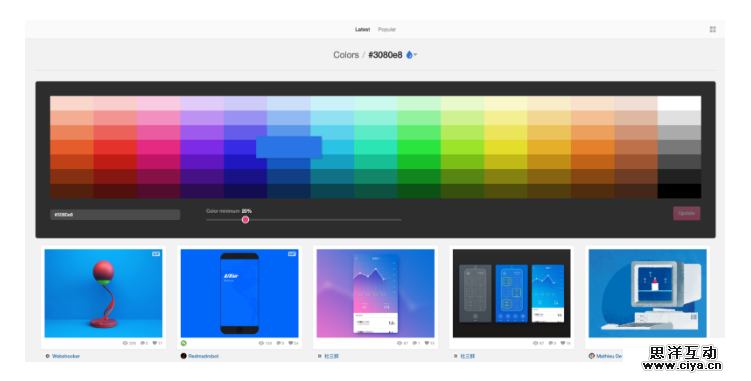Click the green rebound icon under Redmadrobot shot
The width and height of the screenshot is (751, 381).
pyautogui.click(x=183, y=343)
